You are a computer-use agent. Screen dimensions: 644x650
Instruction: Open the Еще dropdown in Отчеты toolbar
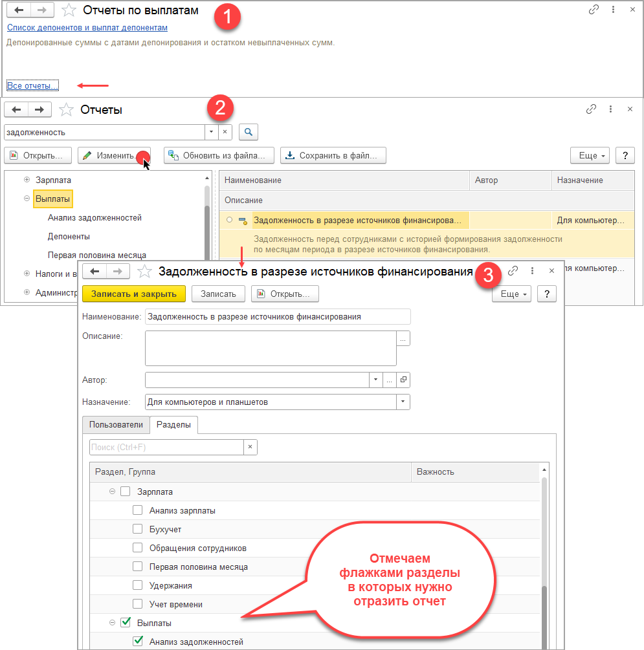pyautogui.click(x=590, y=156)
